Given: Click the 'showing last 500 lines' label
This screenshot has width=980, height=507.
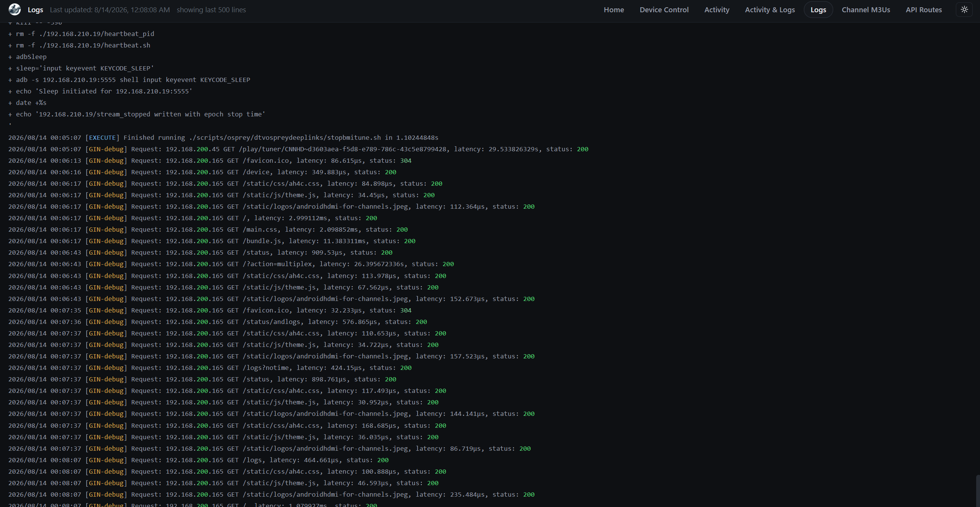Looking at the screenshot, I should point(211,10).
